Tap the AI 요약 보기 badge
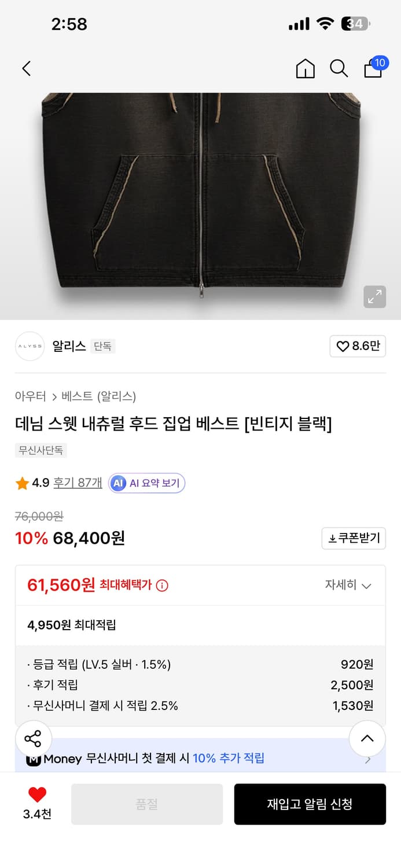401x868 pixels. point(146,483)
